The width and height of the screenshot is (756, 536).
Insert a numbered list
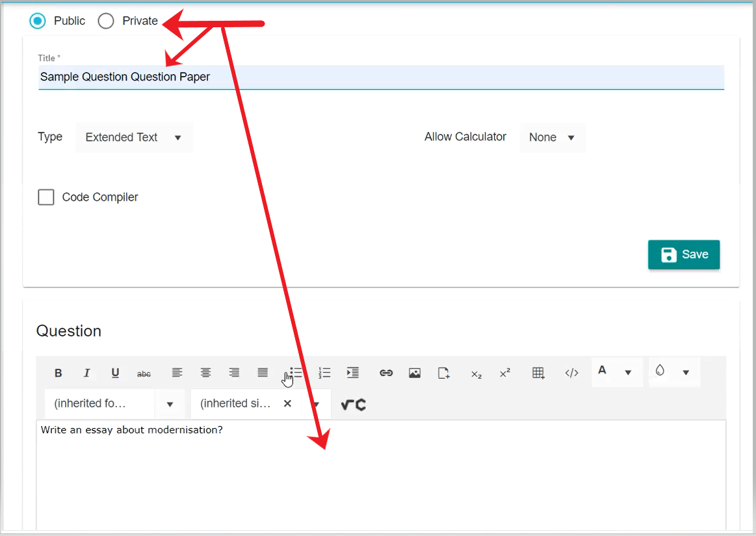(x=324, y=373)
